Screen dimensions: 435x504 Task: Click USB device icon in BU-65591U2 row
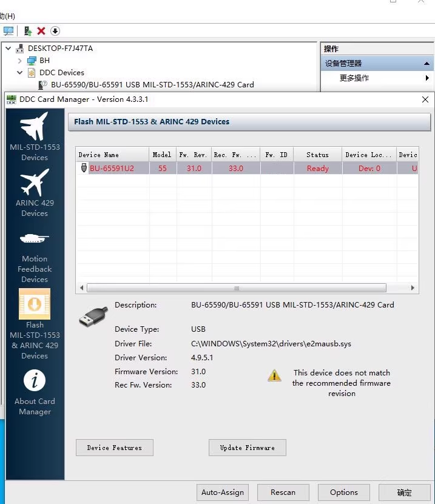84,168
